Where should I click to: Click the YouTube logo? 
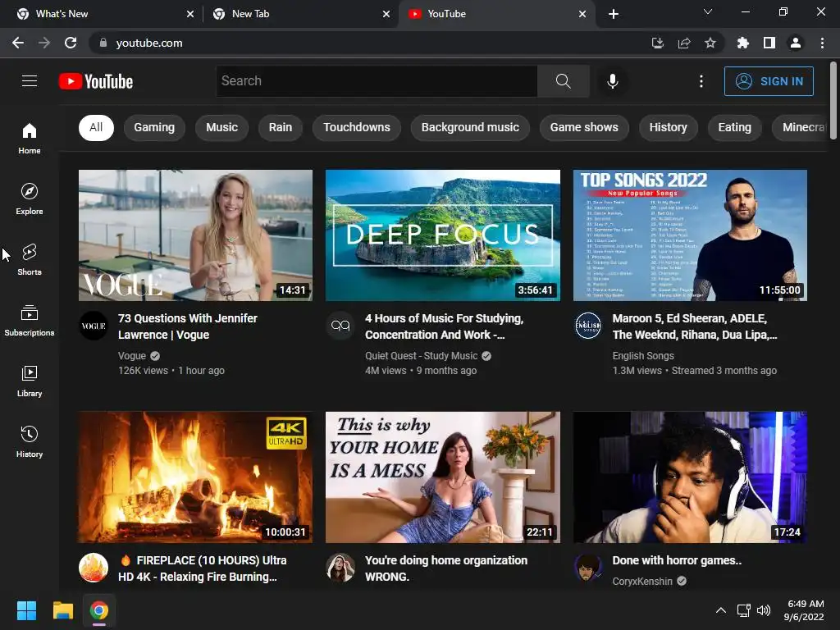tap(96, 81)
